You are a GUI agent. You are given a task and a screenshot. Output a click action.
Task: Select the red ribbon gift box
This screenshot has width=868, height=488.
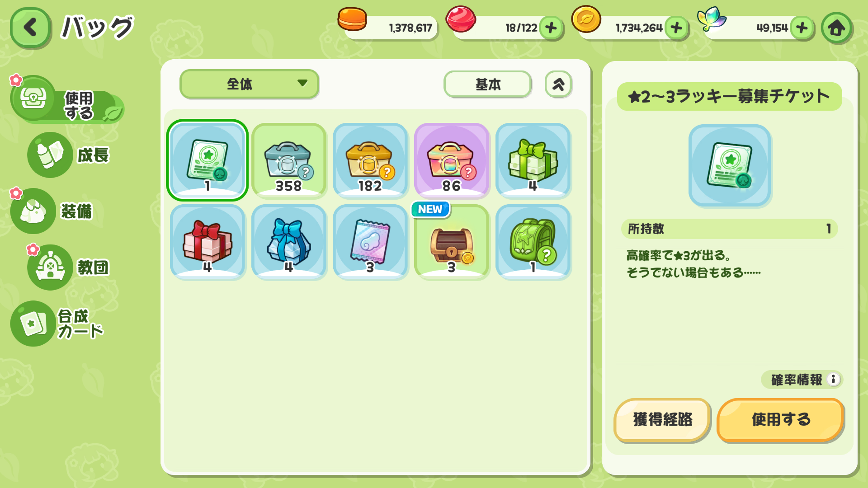tap(208, 241)
